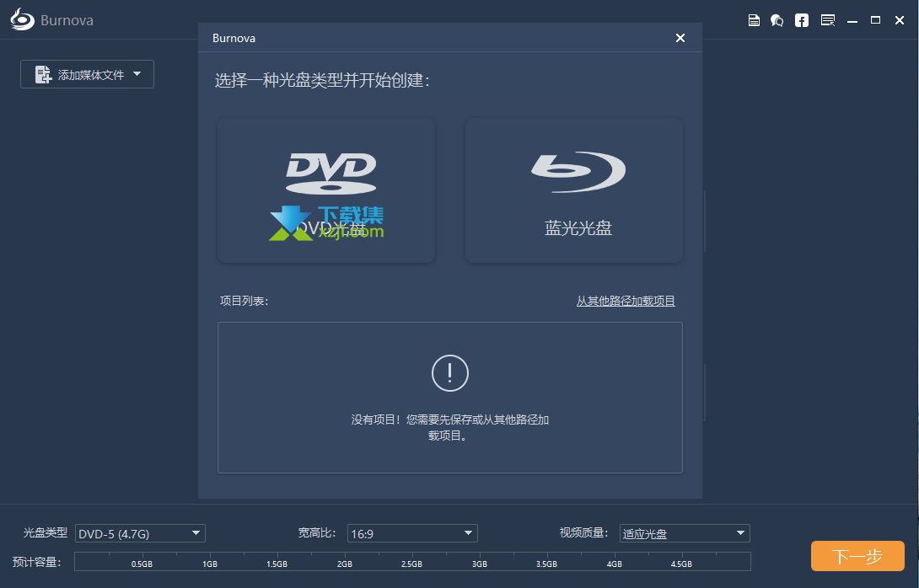This screenshot has width=919, height=588.
Task: Open the 视频质量 适应光盘 dropdown
Action: pyautogui.click(x=684, y=533)
